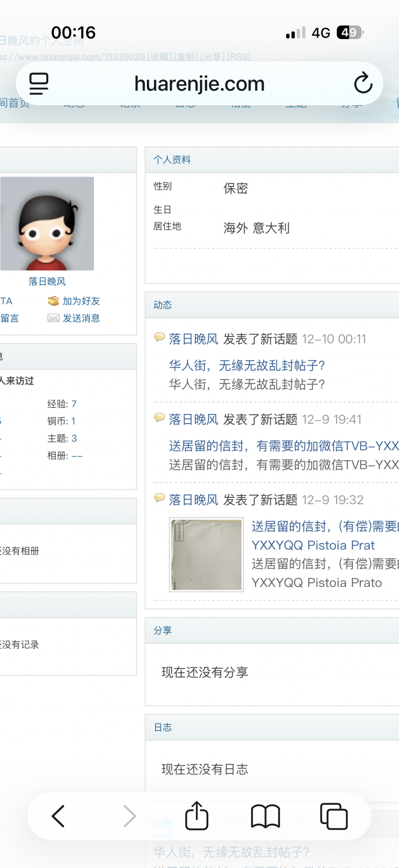This screenshot has width=399, height=868.
Task: Click the envelope icon beside 发送消息
Action: tap(53, 318)
